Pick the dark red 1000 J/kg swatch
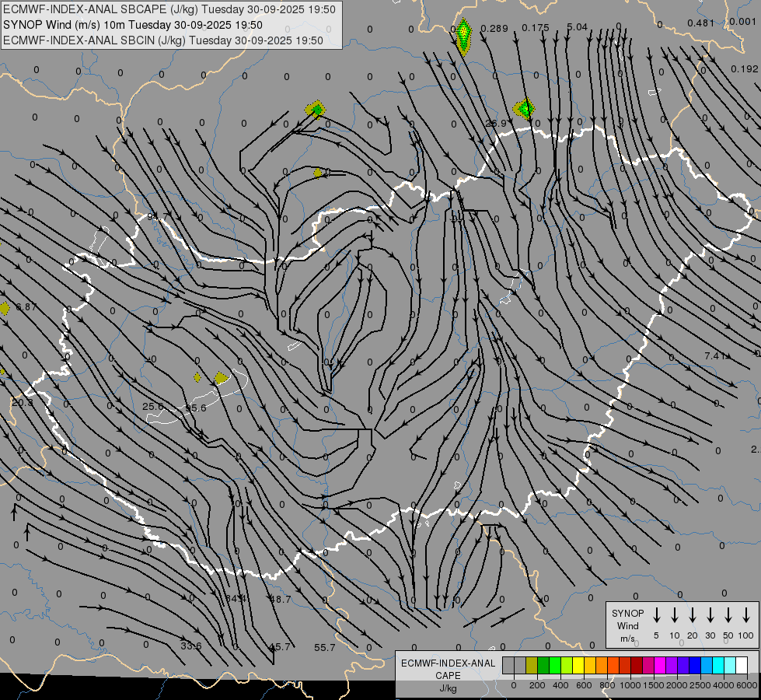Screen dimensions: 761x700 coord(637,665)
